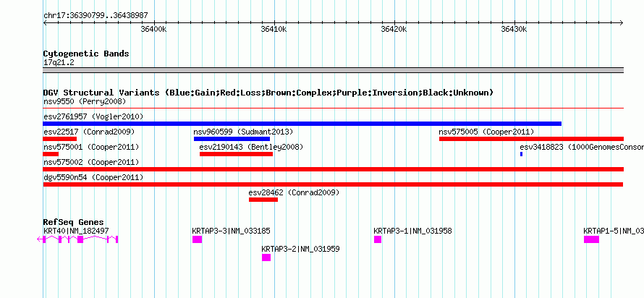Open the esv28462 (Conrad2009) red loss bar
Viewport: 644px width, 298px height.
click(263, 200)
